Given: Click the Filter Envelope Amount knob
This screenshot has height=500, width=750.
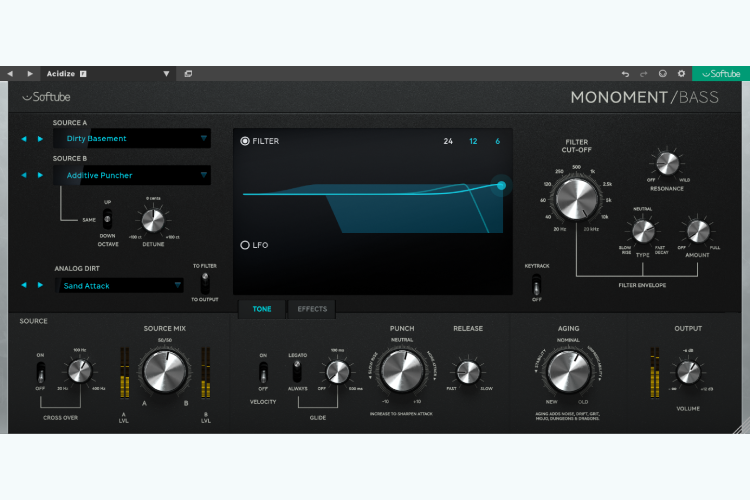Looking at the screenshot, I should pos(698,232).
